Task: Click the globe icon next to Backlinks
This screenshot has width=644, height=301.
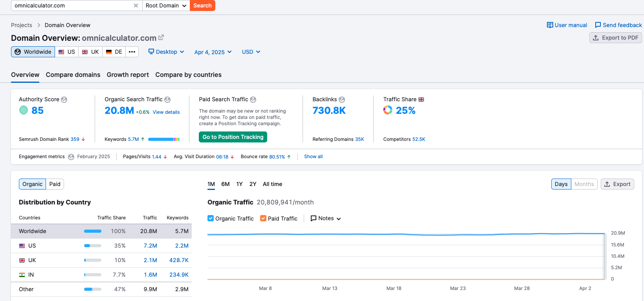Action: point(342,100)
